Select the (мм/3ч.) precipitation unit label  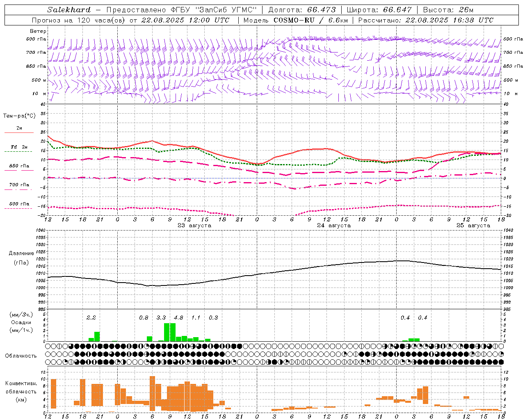point(21,315)
